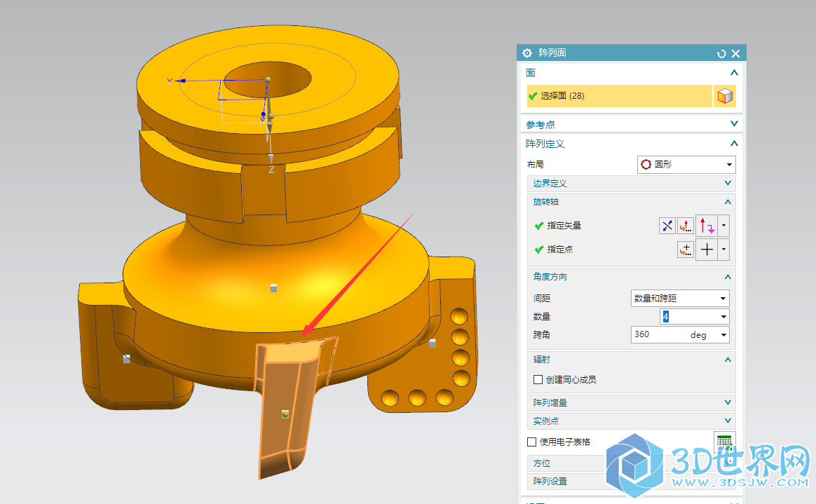Check the 使用电子表格 checkbox

pos(532,442)
